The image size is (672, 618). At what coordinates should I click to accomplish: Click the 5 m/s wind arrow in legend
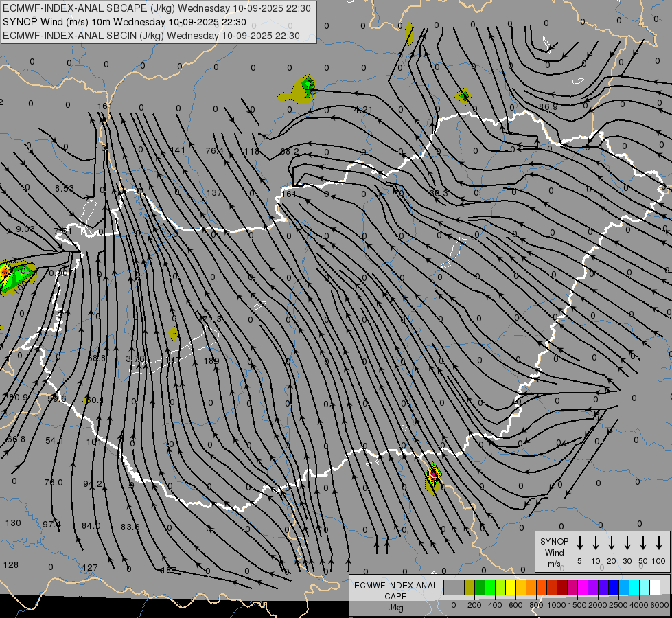pos(579,543)
